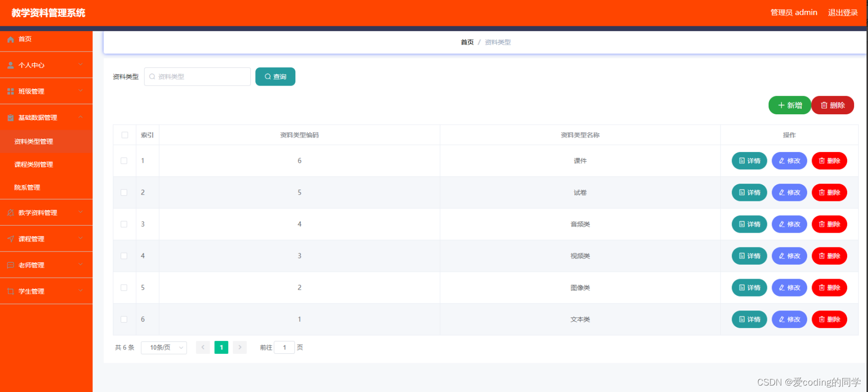Viewport: 868px width, 392px height.
Task: Click the pencil icon of 修改 in 文本类 row
Action: pos(782,319)
